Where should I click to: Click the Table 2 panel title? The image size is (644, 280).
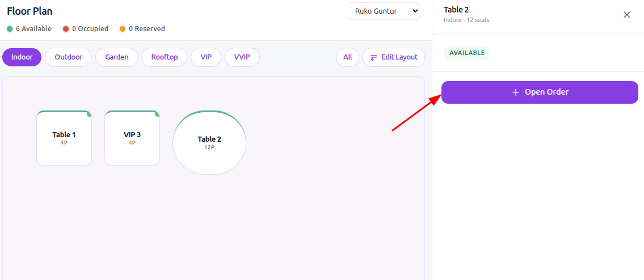tap(456, 10)
